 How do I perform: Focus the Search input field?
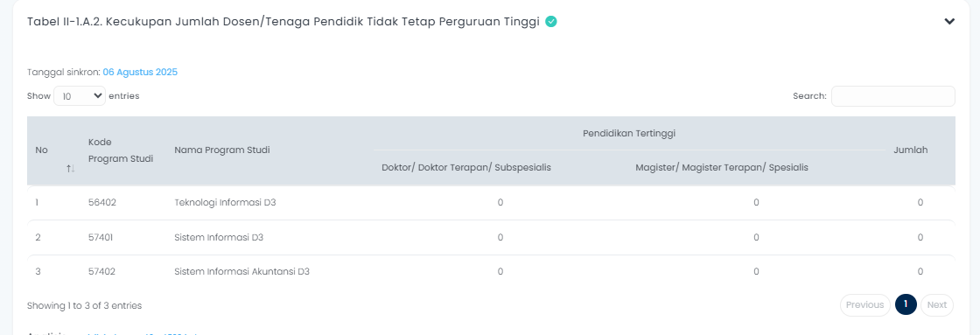[x=893, y=95]
